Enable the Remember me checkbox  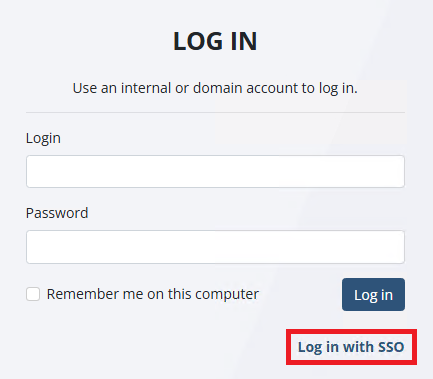[33, 294]
